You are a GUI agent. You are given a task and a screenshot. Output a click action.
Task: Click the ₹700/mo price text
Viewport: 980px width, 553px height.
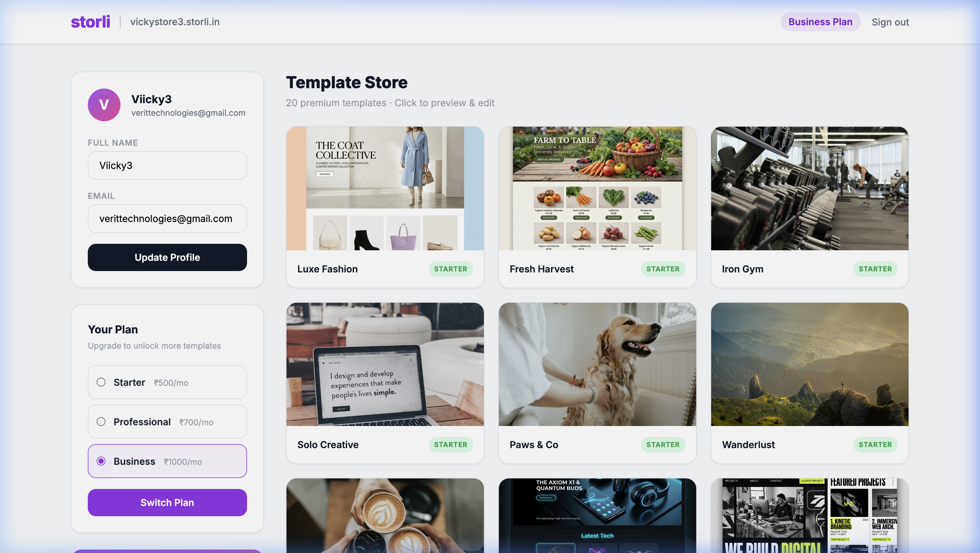[x=196, y=423]
